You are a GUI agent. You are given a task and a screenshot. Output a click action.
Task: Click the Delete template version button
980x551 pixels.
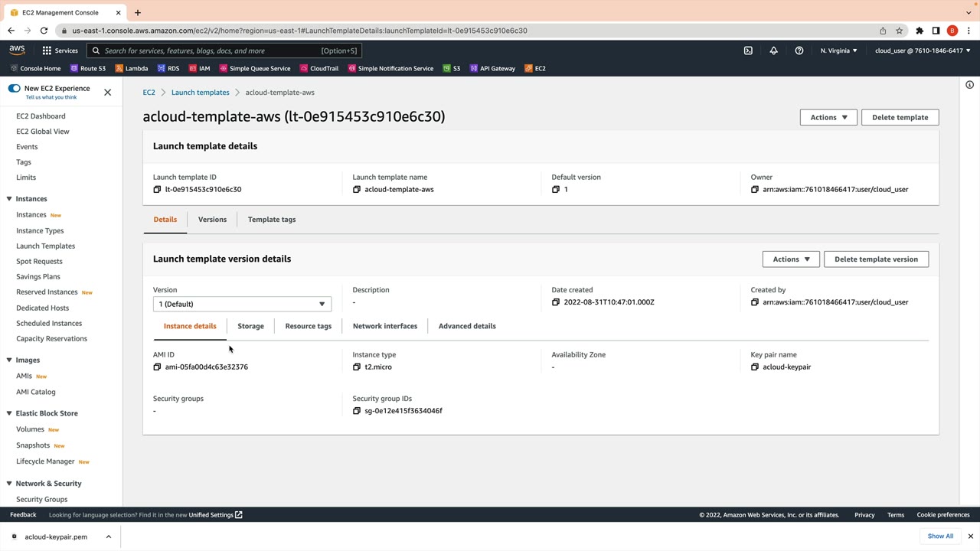point(876,259)
